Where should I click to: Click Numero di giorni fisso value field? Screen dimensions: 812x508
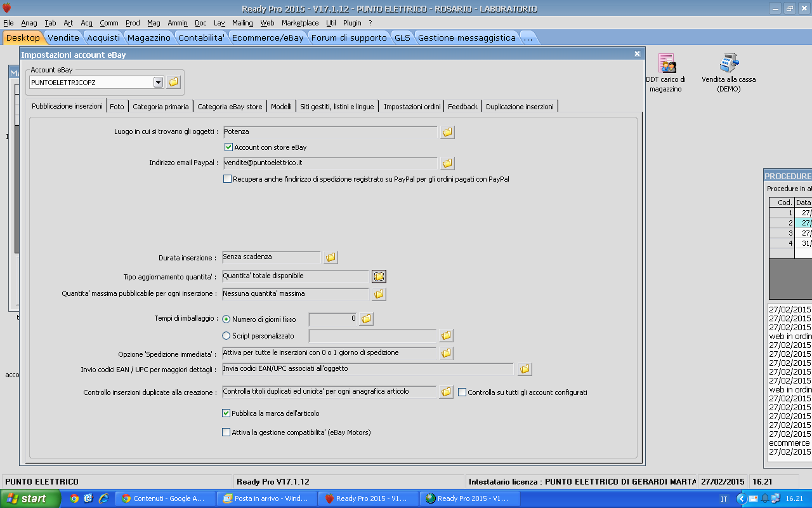(x=332, y=319)
